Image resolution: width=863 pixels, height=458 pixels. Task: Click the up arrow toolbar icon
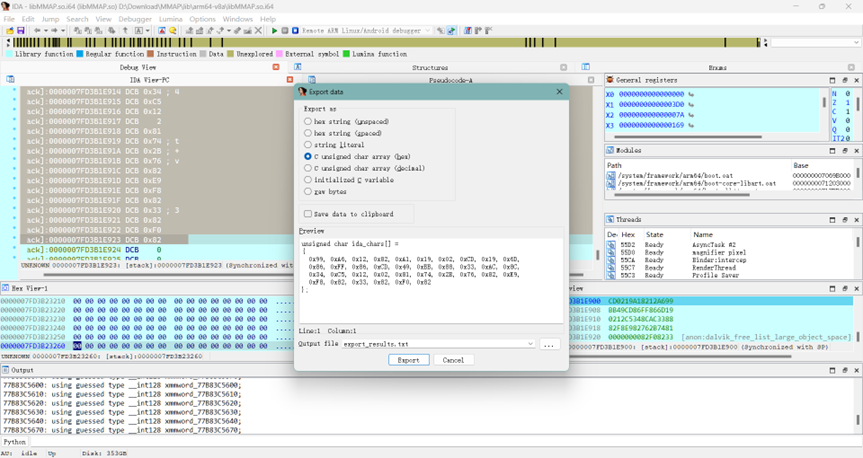pos(125,31)
